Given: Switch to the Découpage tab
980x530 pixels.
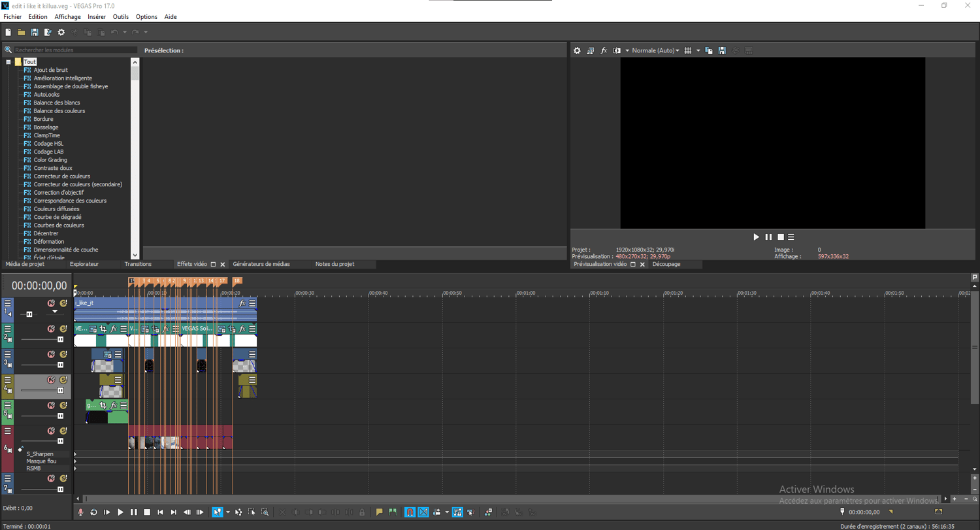Looking at the screenshot, I should pyautogui.click(x=666, y=264).
